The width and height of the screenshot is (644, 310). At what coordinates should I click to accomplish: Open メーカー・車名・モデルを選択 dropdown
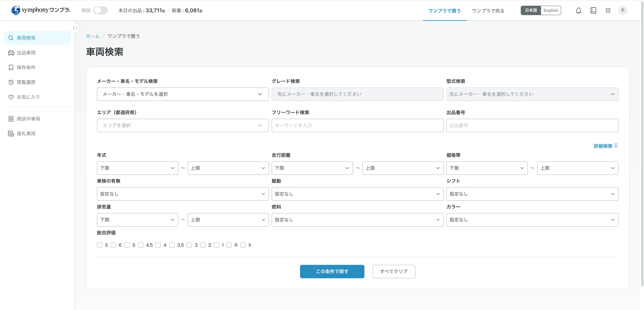coord(182,94)
